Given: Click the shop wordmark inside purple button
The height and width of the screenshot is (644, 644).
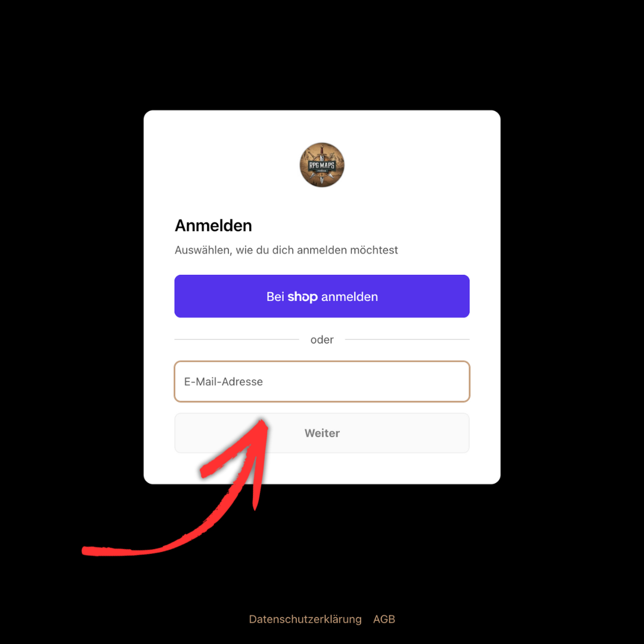Looking at the screenshot, I should coord(302,296).
